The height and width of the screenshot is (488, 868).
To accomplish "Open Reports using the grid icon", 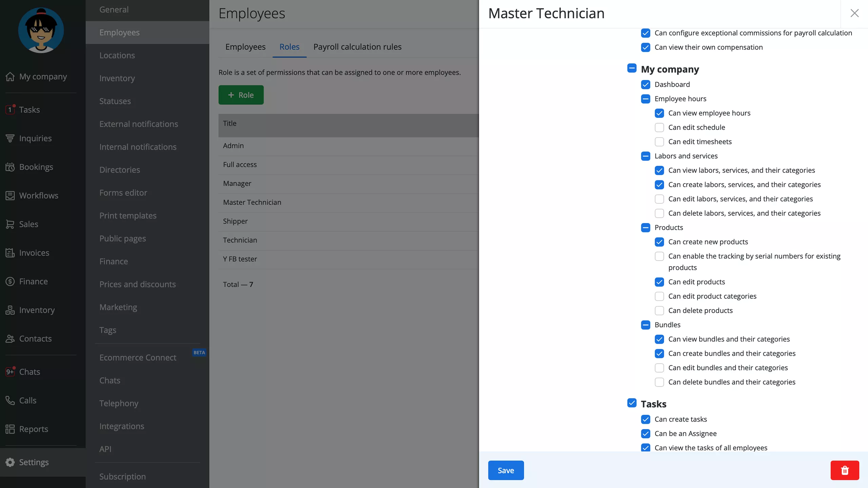I will [x=10, y=429].
